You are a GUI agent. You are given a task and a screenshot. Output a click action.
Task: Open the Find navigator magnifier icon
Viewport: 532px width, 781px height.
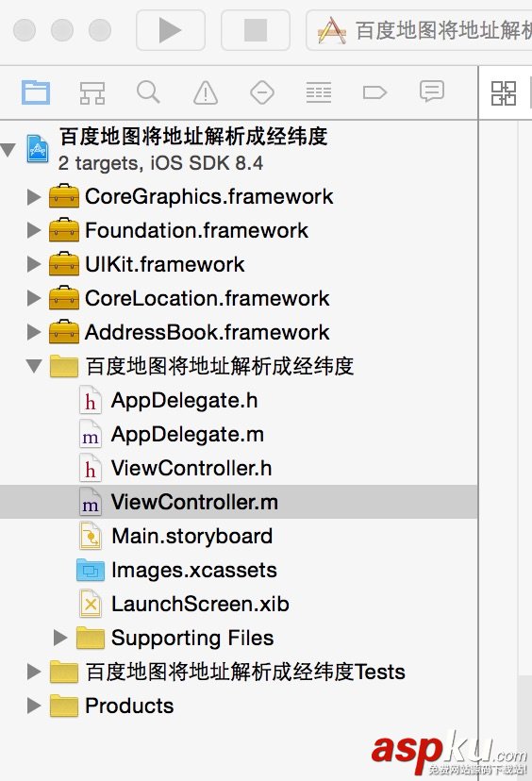[148, 92]
